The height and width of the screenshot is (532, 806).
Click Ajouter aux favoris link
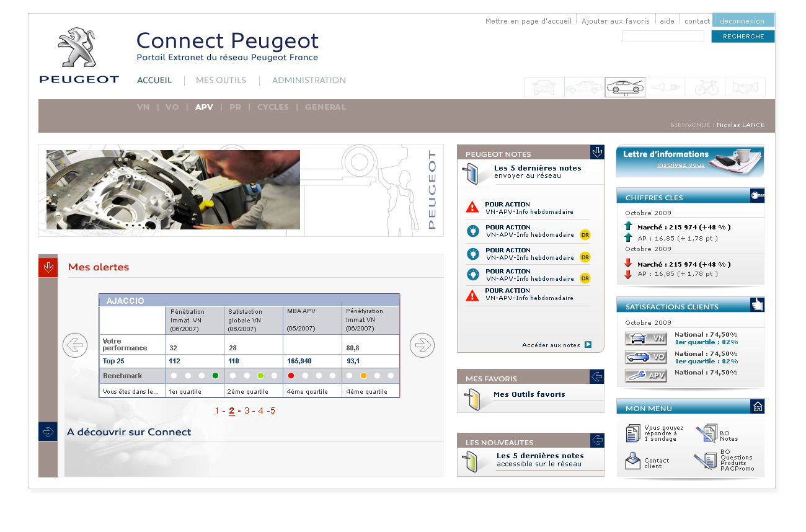point(616,21)
